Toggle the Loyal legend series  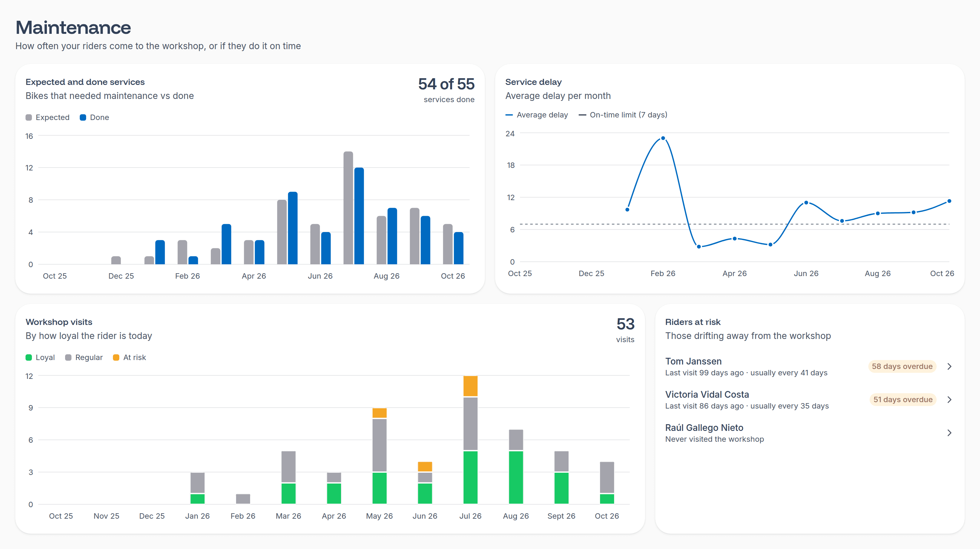click(x=40, y=357)
